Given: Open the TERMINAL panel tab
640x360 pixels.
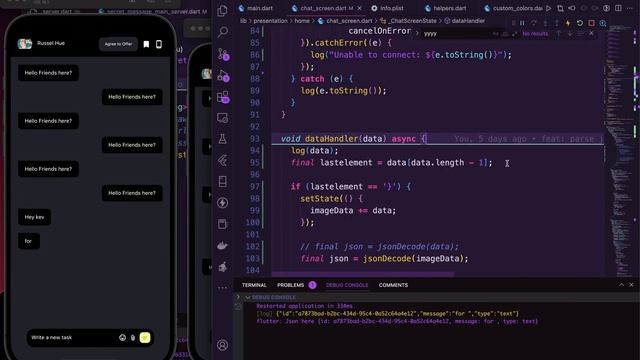Looking at the screenshot, I should tap(254, 285).
